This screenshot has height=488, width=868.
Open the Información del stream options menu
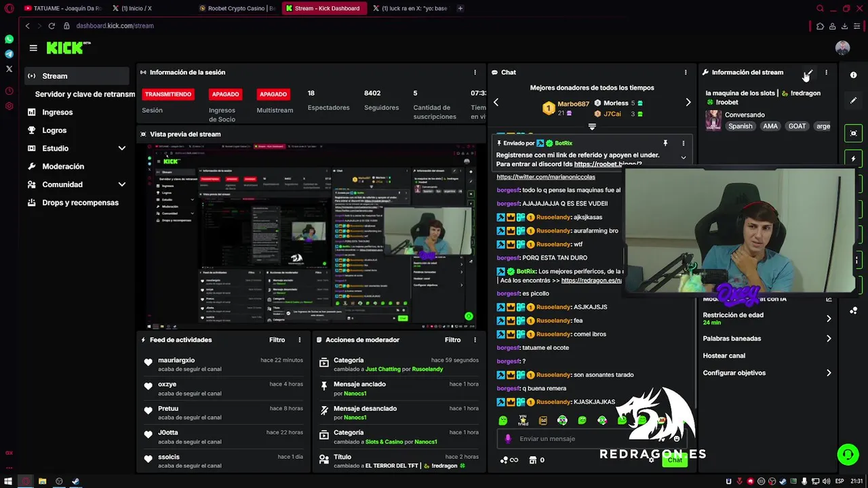coord(826,73)
